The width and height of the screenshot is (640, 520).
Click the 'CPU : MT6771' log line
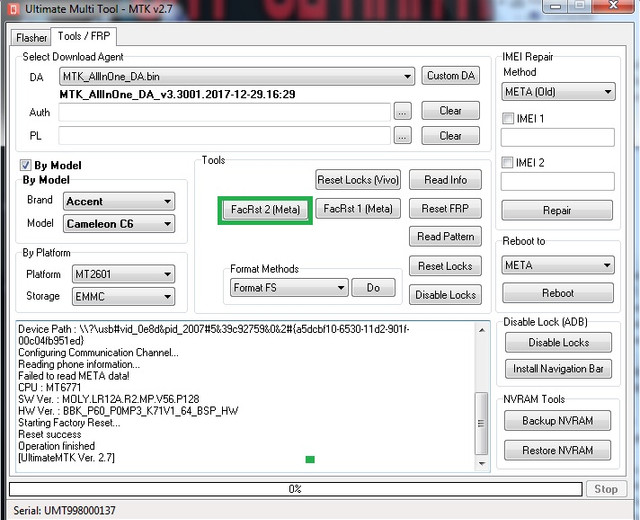click(49, 387)
